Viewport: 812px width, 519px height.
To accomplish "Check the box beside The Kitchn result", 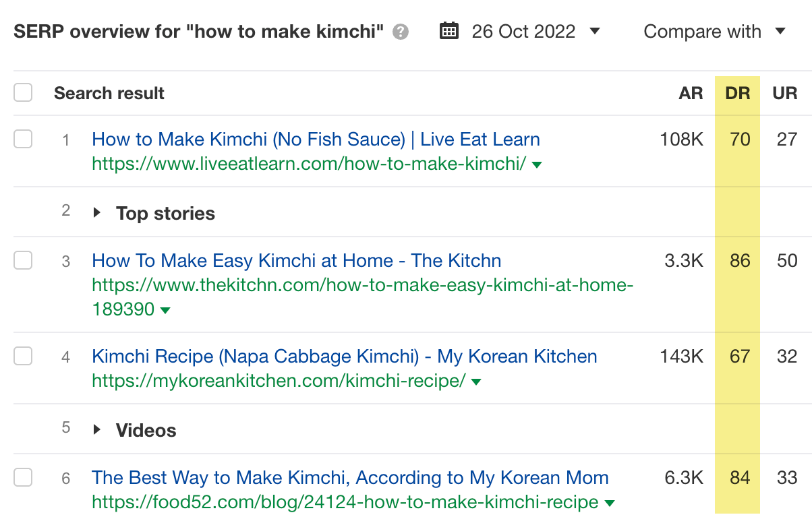I will pos(23,260).
